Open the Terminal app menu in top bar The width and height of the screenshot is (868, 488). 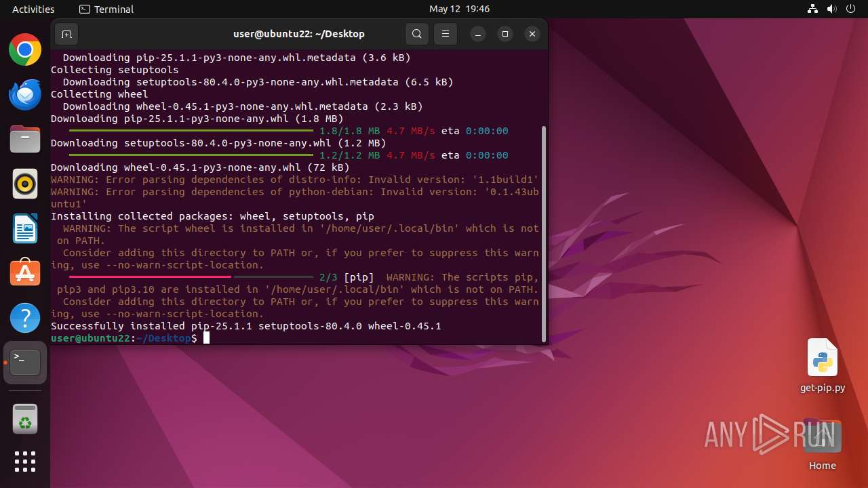tap(106, 9)
